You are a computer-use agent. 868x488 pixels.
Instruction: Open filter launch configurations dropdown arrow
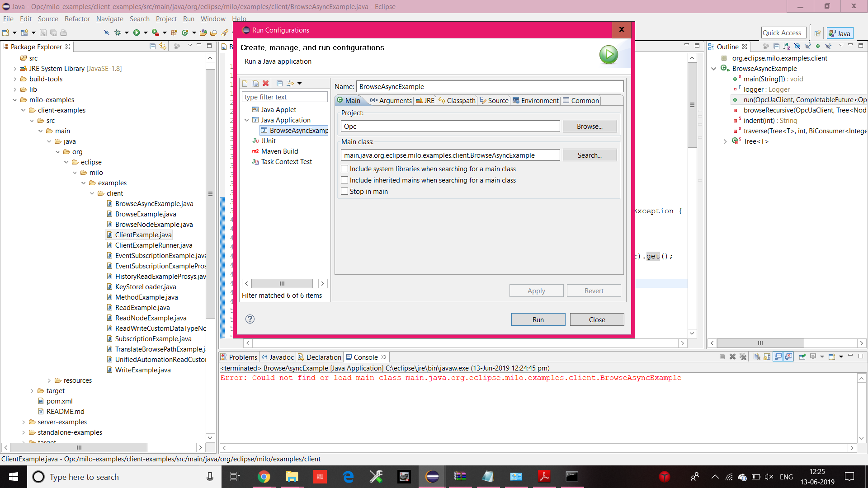299,84
